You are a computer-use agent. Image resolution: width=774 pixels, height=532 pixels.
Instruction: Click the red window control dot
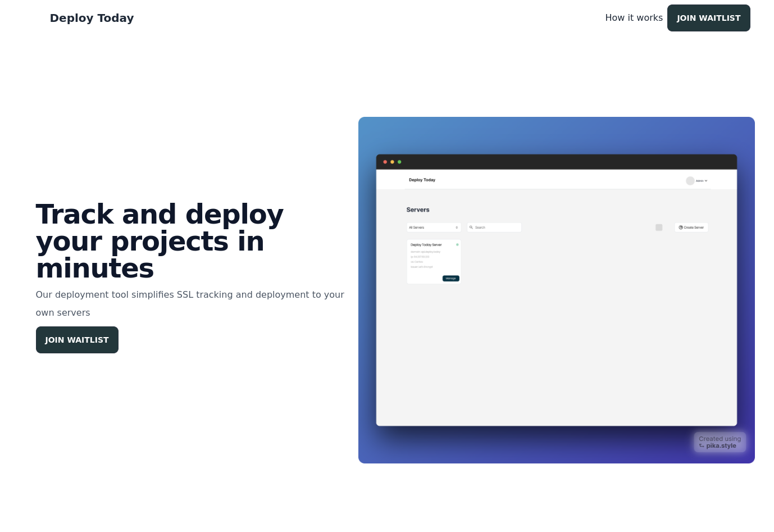point(385,162)
